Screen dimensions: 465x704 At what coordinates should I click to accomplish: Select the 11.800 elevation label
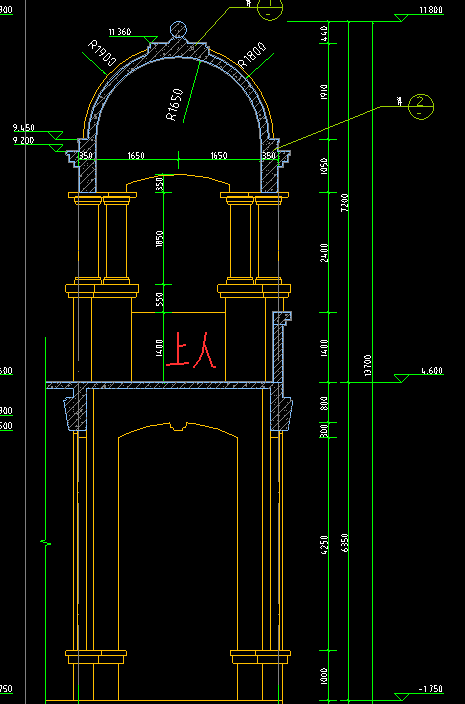tap(431, 10)
